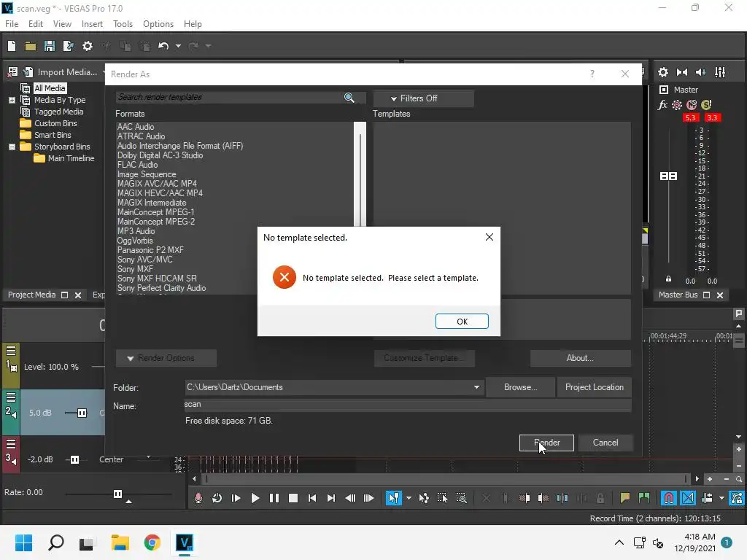Click OK in the No template selected dialog
747x560 pixels.
[462, 322]
